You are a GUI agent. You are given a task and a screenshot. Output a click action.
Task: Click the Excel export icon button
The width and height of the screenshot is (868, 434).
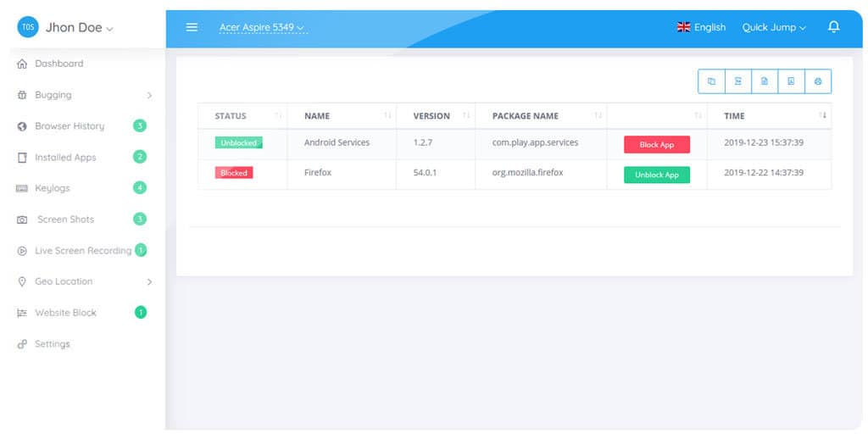[737, 81]
